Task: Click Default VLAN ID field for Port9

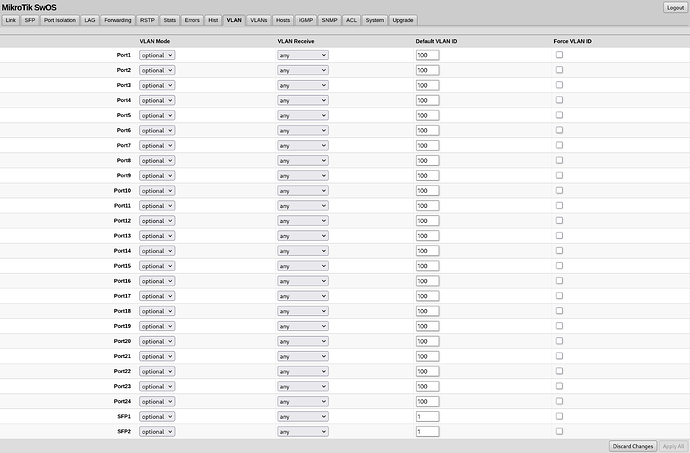Action: tap(427, 176)
